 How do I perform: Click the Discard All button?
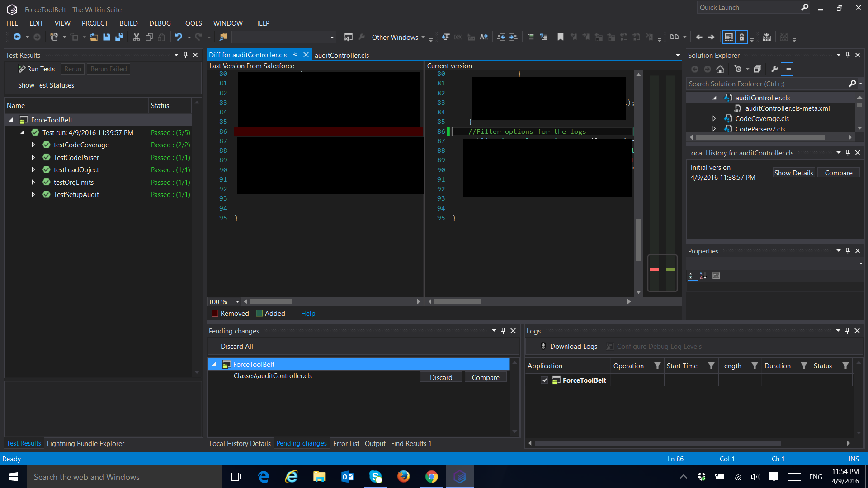tap(236, 347)
